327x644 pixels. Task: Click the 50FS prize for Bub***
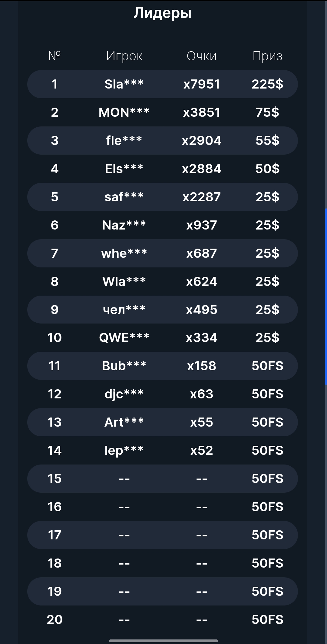click(x=267, y=366)
